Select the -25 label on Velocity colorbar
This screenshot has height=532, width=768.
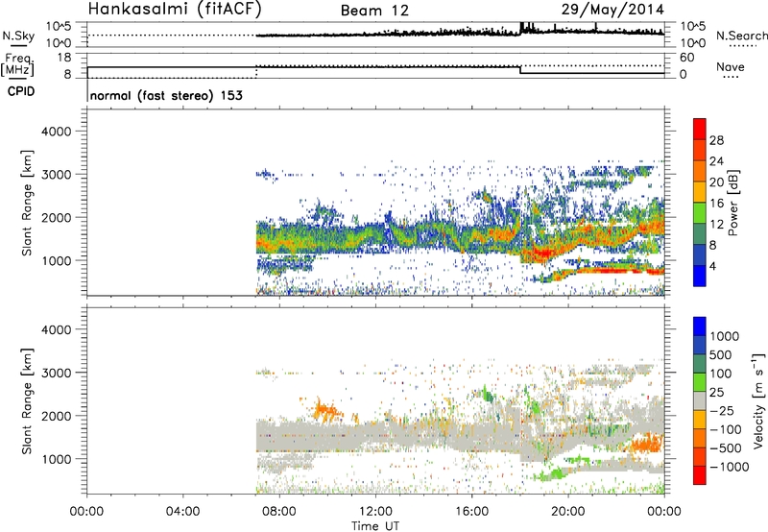[x=722, y=410]
